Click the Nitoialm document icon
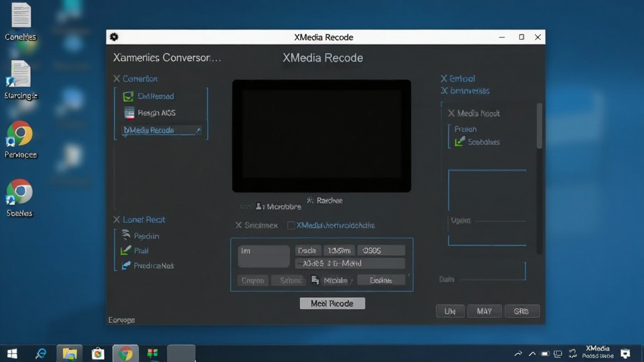644x362 pixels. (315, 280)
